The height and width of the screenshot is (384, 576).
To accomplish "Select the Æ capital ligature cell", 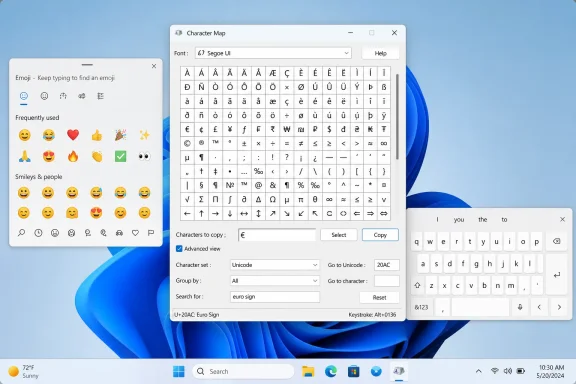I will coord(273,73).
